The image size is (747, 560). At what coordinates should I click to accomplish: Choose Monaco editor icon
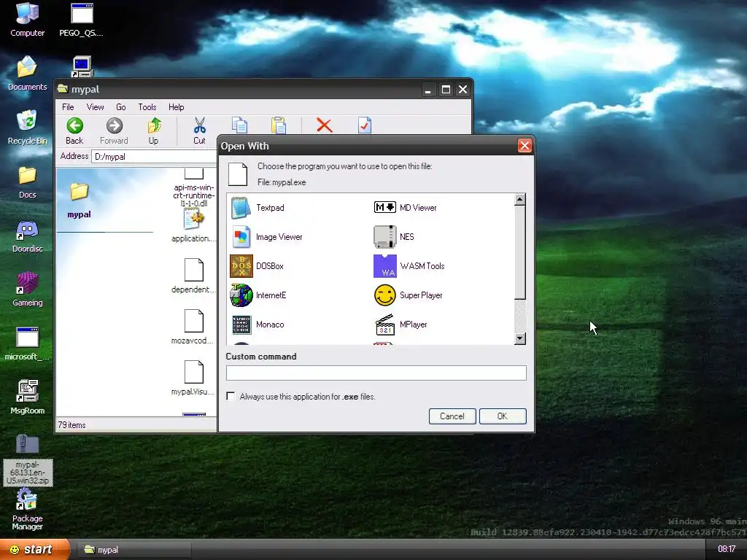(241, 324)
